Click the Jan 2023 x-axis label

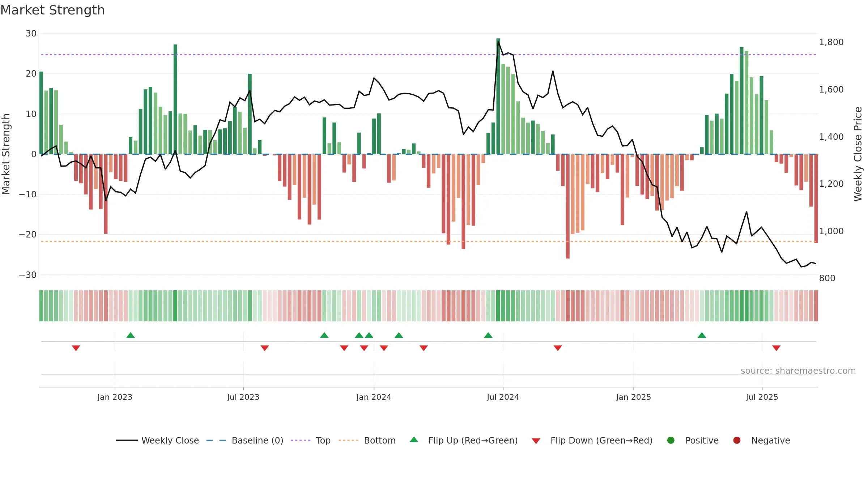[x=115, y=397]
